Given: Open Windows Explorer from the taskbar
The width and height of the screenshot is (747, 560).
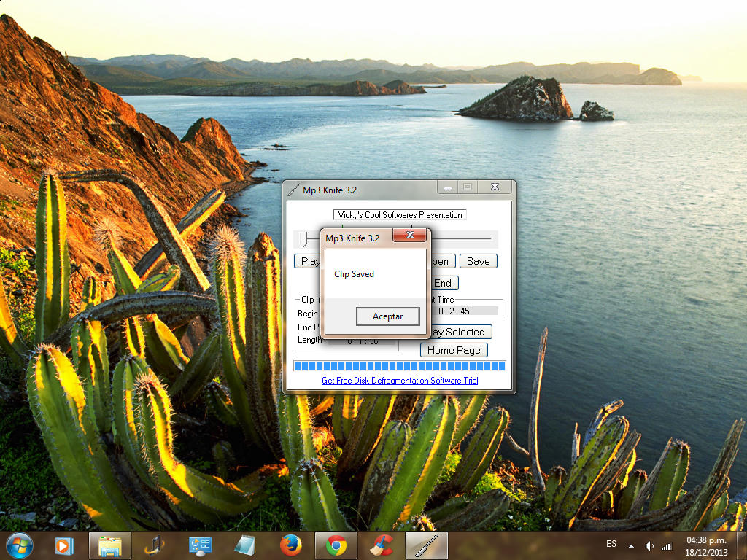Looking at the screenshot, I should tap(110, 545).
